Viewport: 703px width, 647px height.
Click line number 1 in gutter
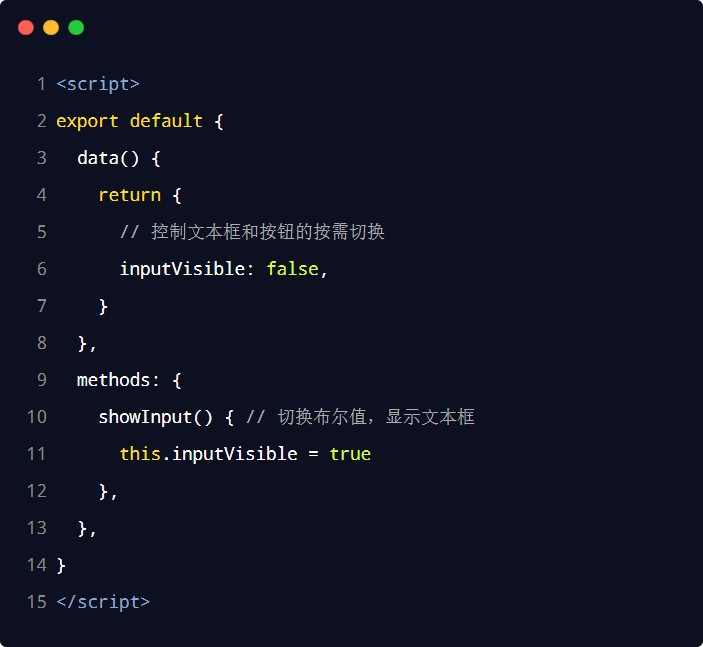tap(41, 84)
